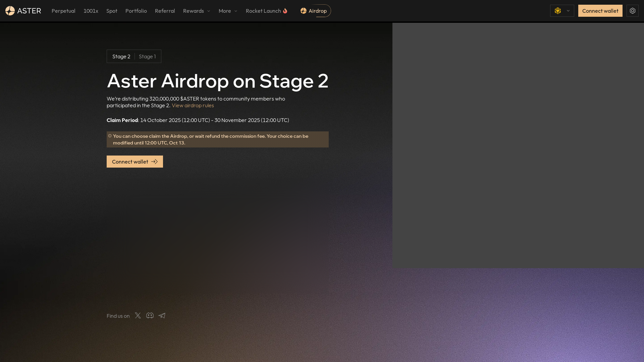
Task: Open Aster's X (Twitter) profile
Action: click(138, 315)
